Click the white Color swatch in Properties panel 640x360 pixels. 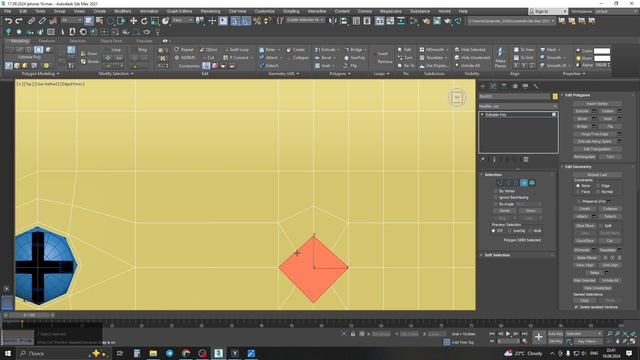pos(602,51)
